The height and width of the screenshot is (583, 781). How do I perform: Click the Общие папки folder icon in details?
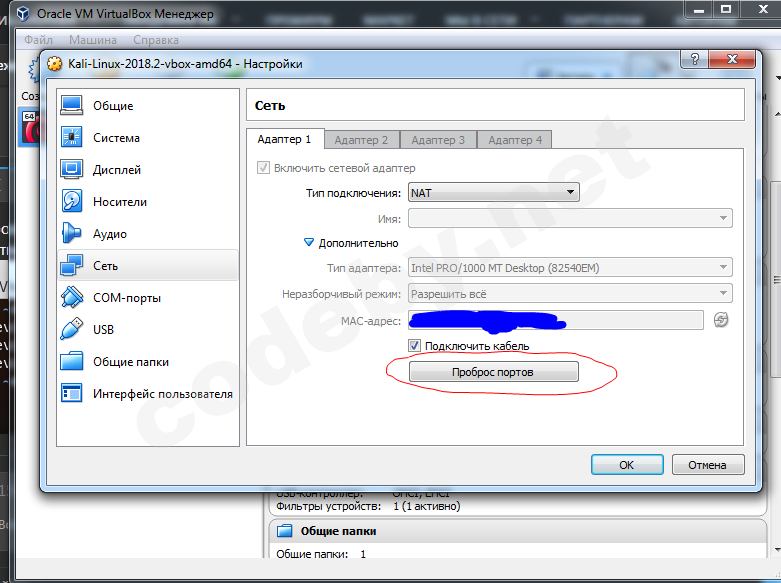pos(284,531)
